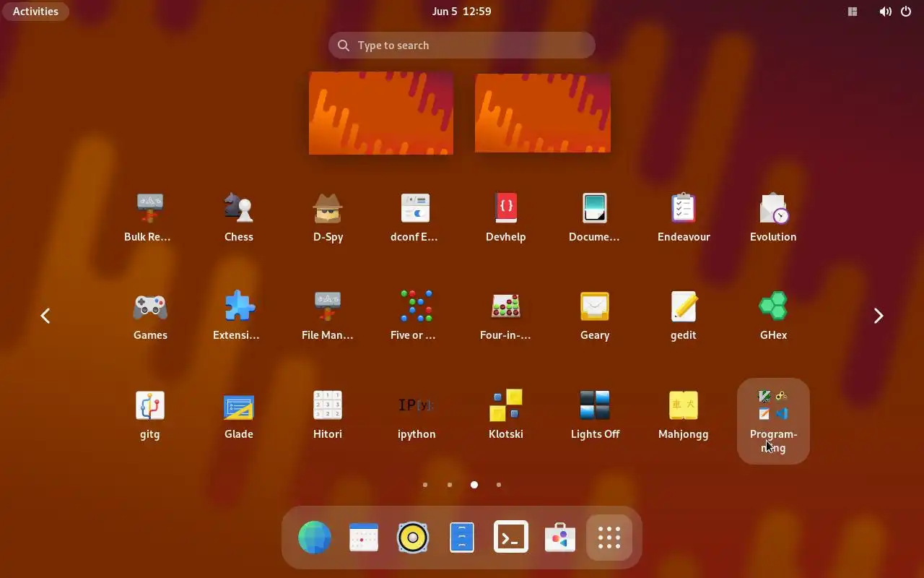Screen dimensions: 924x578
Task: Open the Bulk Rename app
Action: pyautogui.click(x=149, y=217)
